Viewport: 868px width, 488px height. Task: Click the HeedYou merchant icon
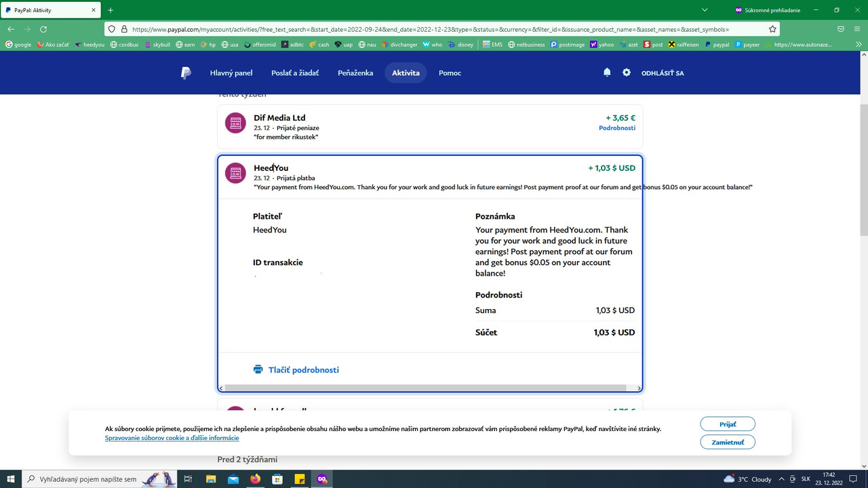coord(235,173)
